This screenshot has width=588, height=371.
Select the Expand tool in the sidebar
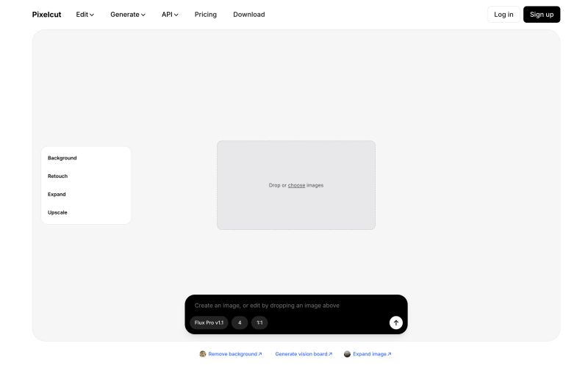(x=57, y=195)
